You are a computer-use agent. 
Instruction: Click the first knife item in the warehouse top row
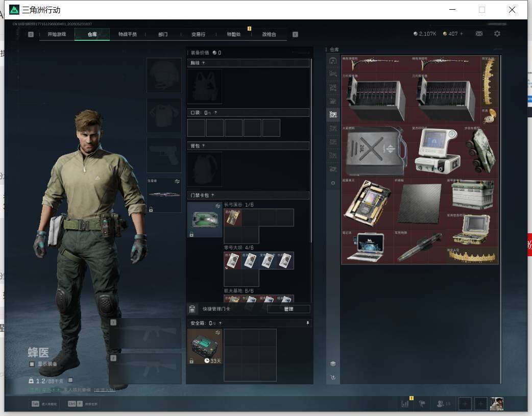[x=376, y=64]
